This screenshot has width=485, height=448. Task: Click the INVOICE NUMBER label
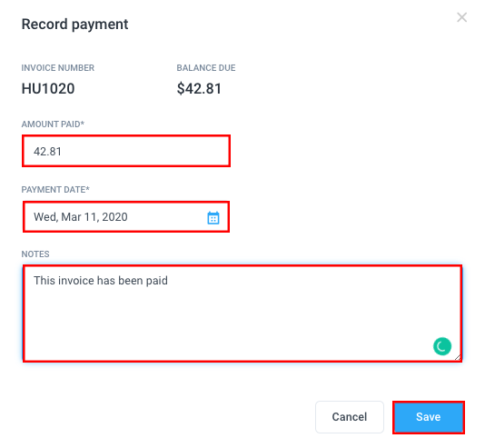58,68
